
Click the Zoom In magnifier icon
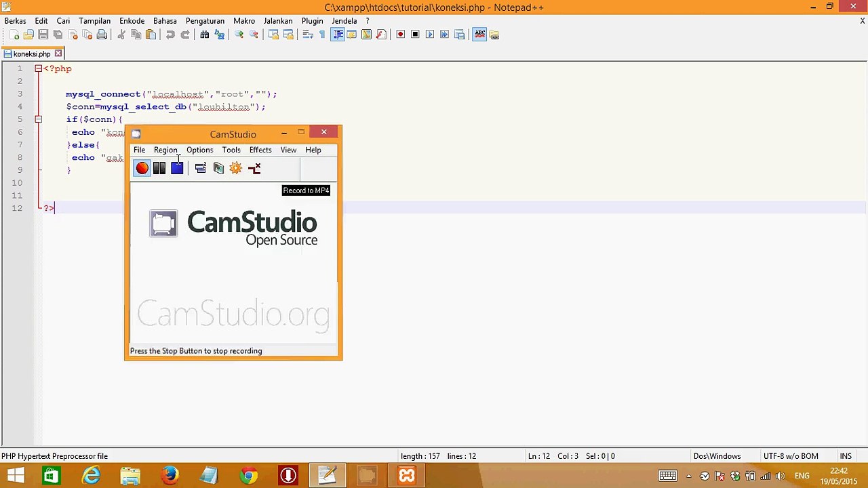(x=239, y=35)
